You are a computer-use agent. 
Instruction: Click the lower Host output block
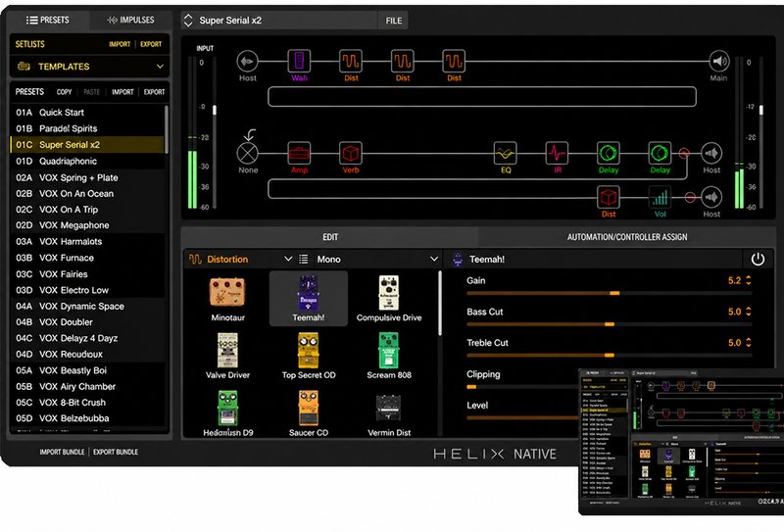click(711, 197)
